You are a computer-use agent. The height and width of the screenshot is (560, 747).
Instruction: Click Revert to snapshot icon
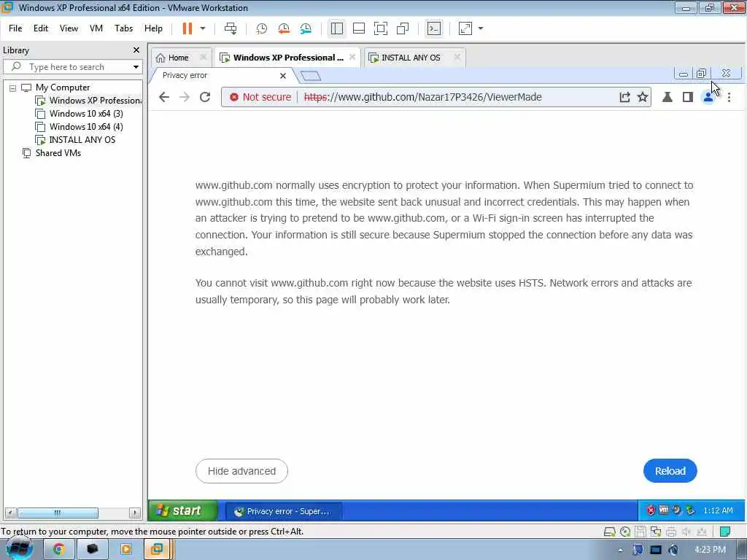284,28
